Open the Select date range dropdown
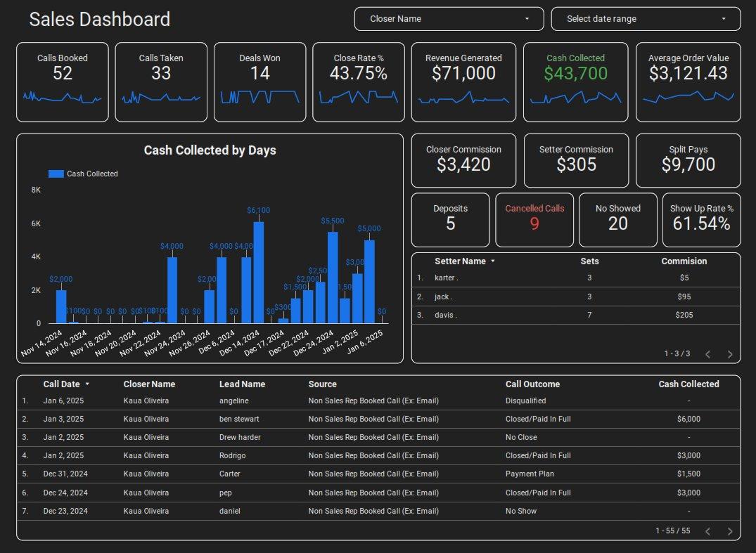The width and height of the screenshot is (756, 553). point(646,19)
